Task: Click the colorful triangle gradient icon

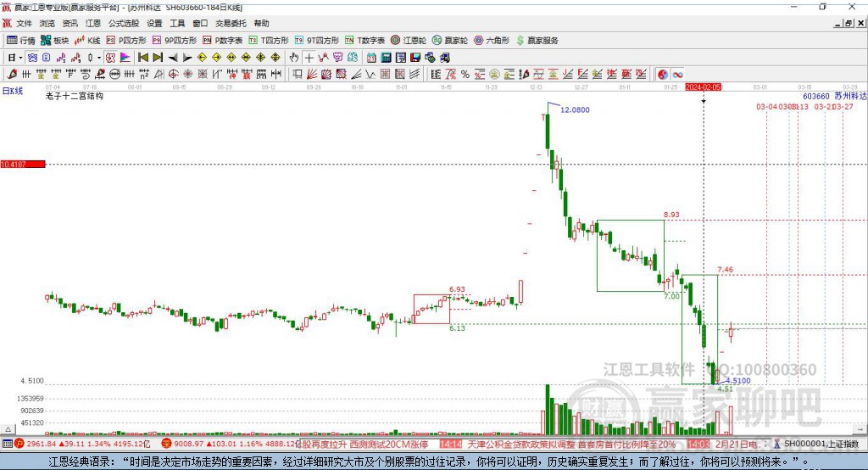Action: 125,58
